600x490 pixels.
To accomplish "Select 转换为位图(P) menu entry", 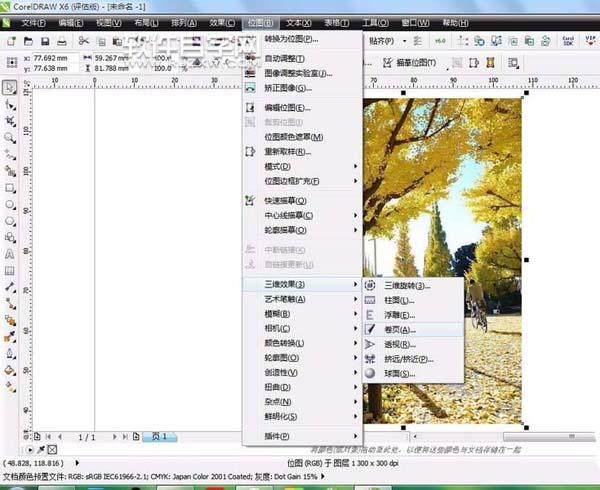I will coord(292,39).
